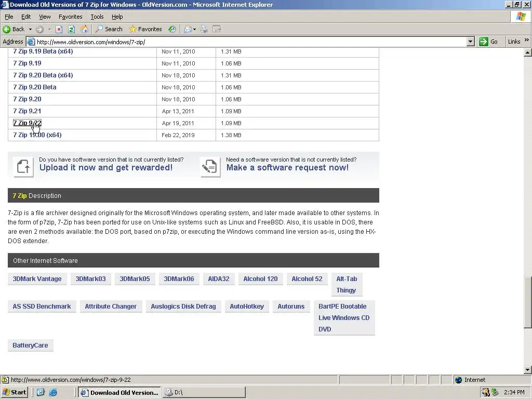Viewport: 532px width, 399px height.
Task: Open the Autoruns tag
Action: [x=291, y=307]
